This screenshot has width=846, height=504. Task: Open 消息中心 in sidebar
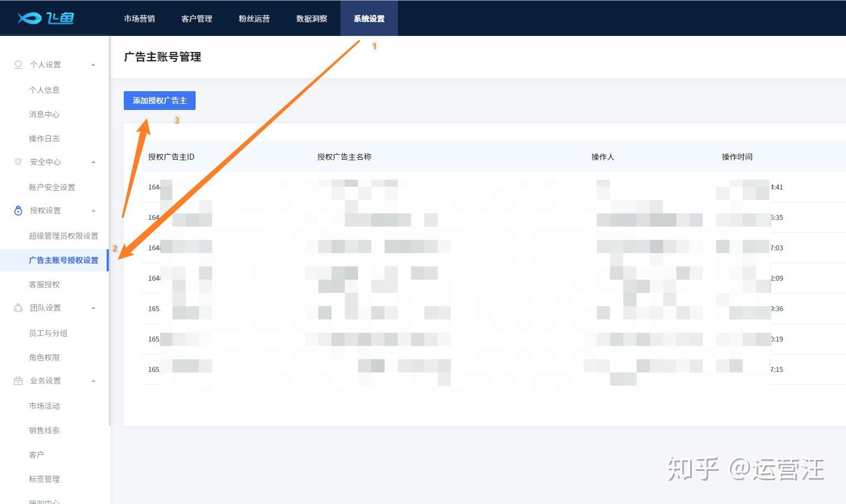coord(44,114)
